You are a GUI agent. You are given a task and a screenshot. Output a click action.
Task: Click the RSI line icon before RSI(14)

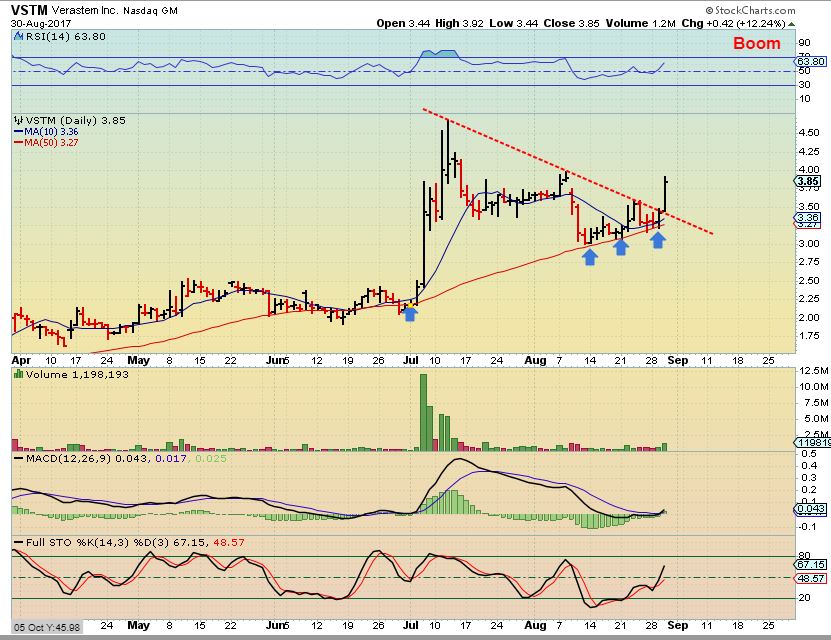coord(19,36)
